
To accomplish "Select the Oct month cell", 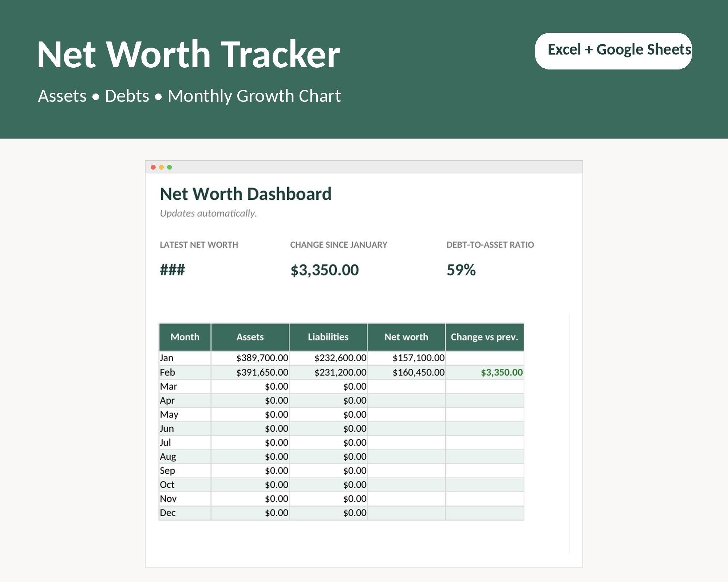I will click(x=185, y=485).
